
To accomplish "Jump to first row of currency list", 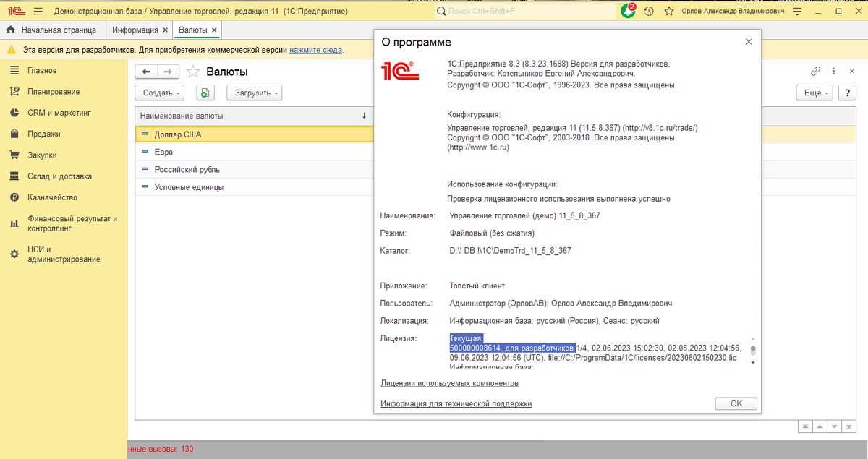I will click(805, 426).
